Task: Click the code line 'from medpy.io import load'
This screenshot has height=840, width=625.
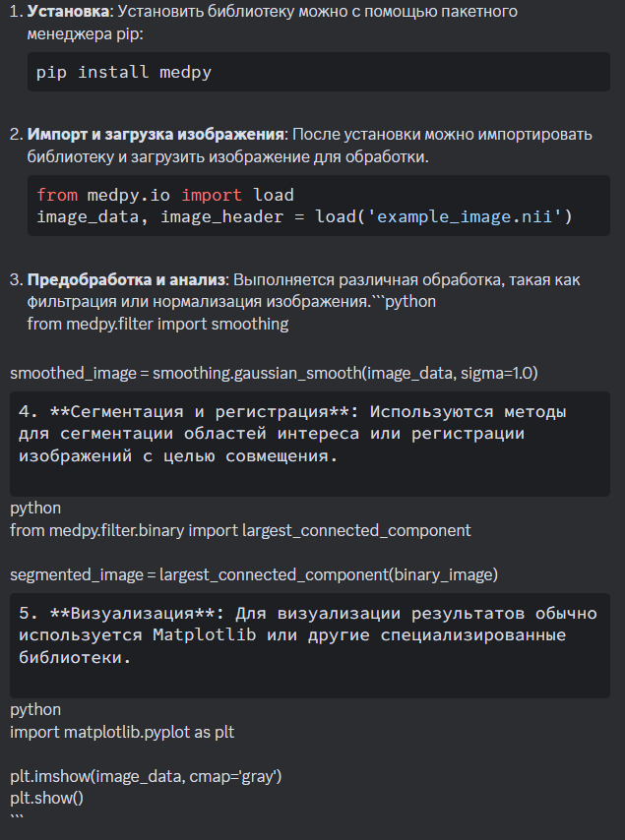Action: 165,195
